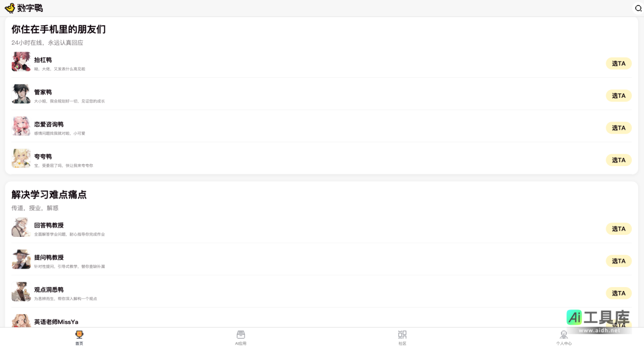Image resolution: width=644 pixels, height=346 pixels.
Task: Open 恋爱咨询鸭 avatar image
Action: click(x=21, y=126)
